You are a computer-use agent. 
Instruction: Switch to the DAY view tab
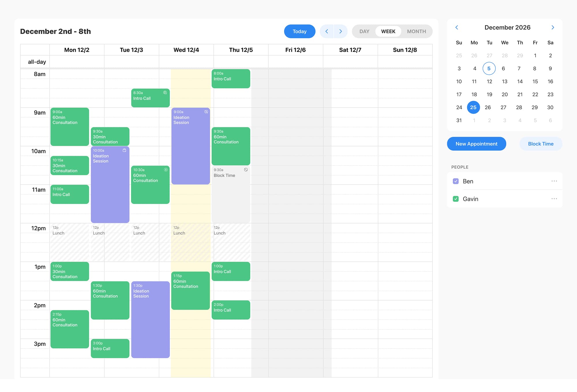coord(364,31)
